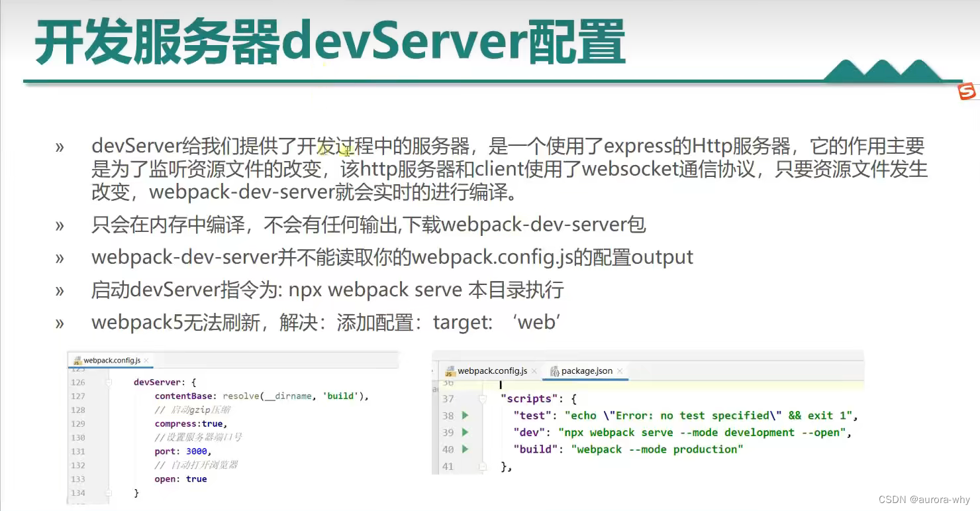Run the "test" script gutter arrow
Image resolution: width=980 pixels, height=511 pixels.
(465, 416)
